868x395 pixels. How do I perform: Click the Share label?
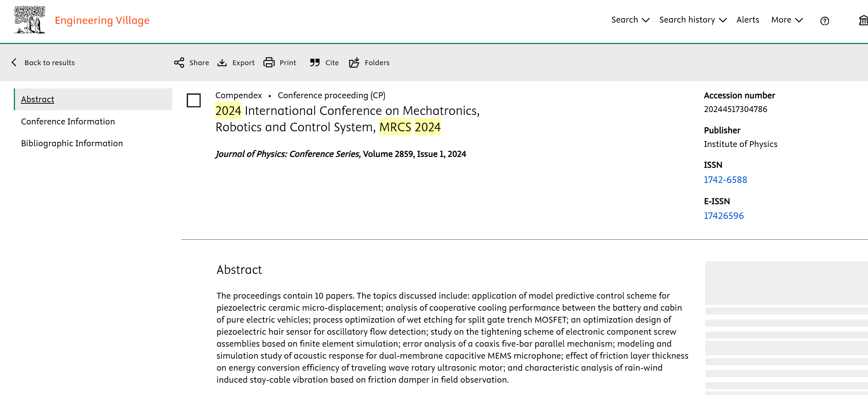point(199,63)
